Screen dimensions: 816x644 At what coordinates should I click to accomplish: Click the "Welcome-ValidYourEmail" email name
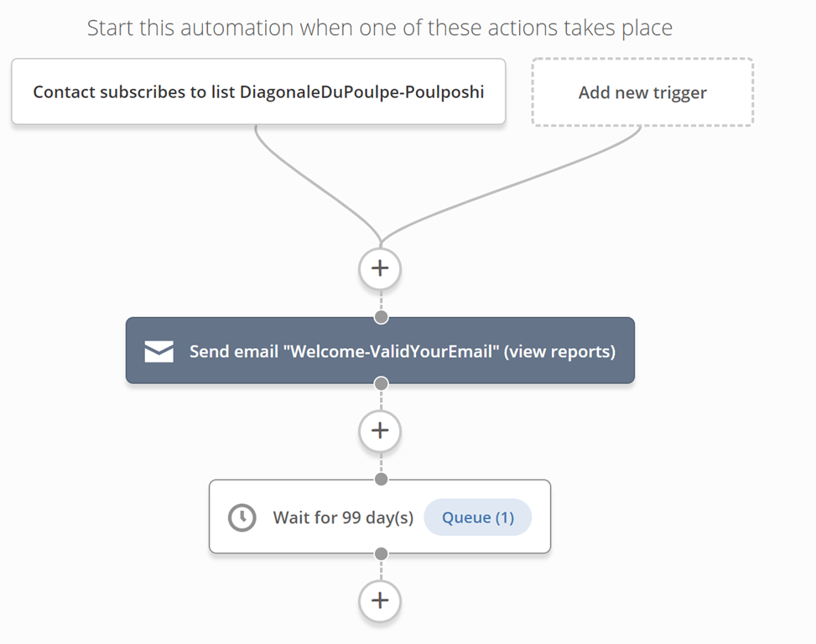[x=395, y=351]
